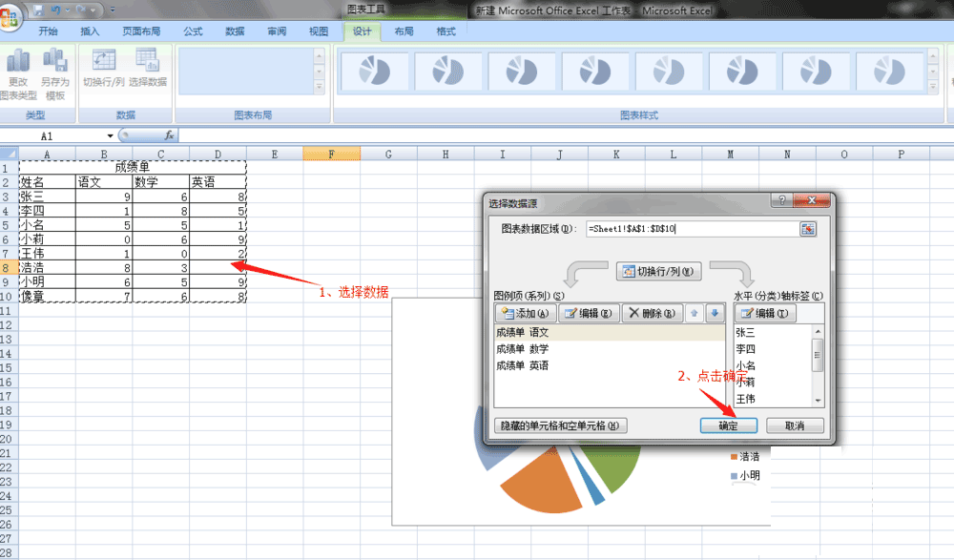
Task: Click the range selector icon beside 图表数据区域
Action: click(x=809, y=229)
